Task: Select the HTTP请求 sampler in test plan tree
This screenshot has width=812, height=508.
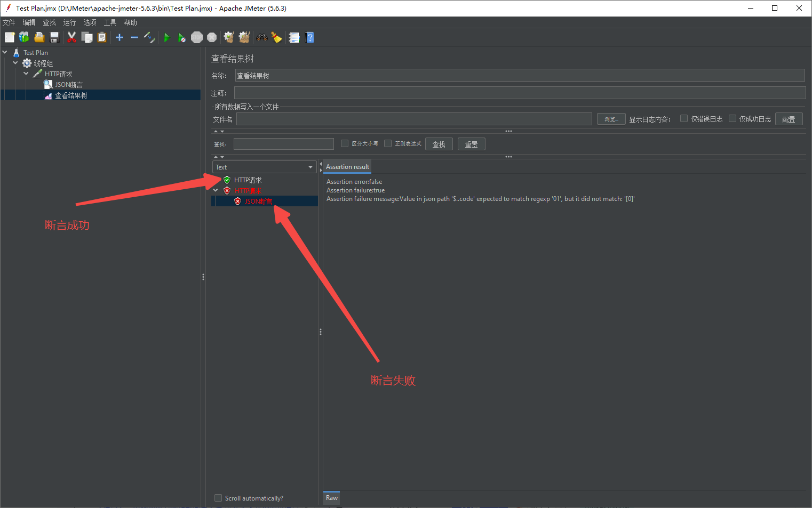Action: pos(58,74)
